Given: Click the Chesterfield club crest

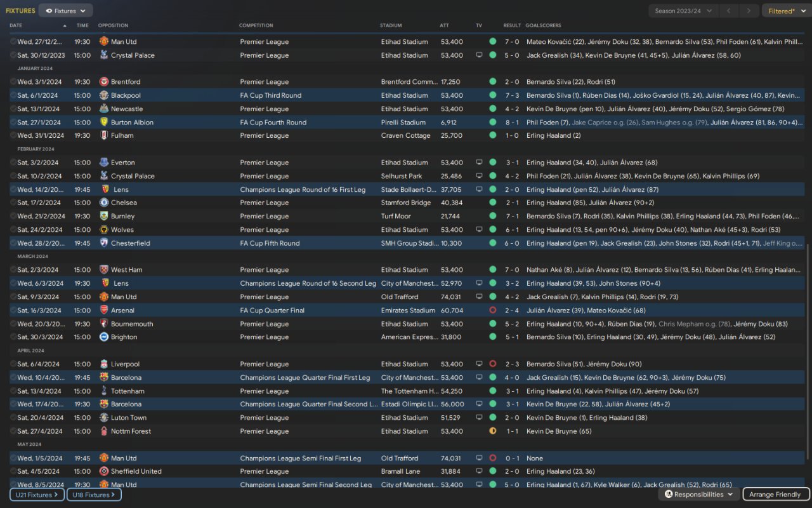Looking at the screenshot, I should pos(104,243).
